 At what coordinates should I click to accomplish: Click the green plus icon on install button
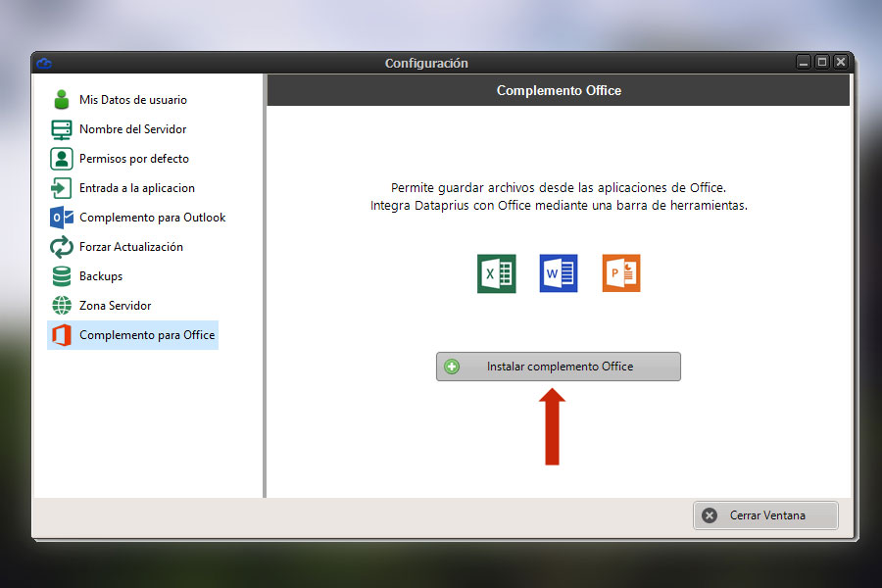pyautogui.click(x=451, y=367)
